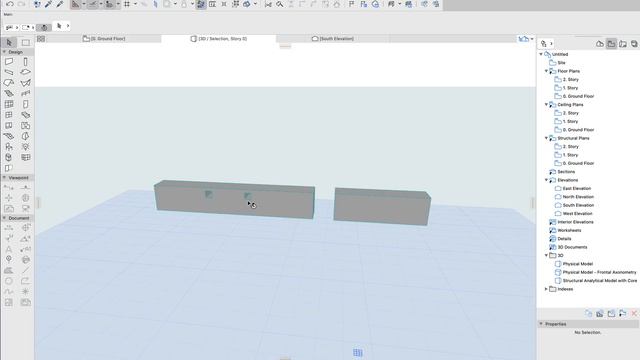The width and height of the screenshot is (640, 360).
Task: Select the Stair tool
Action: (9, 93)
